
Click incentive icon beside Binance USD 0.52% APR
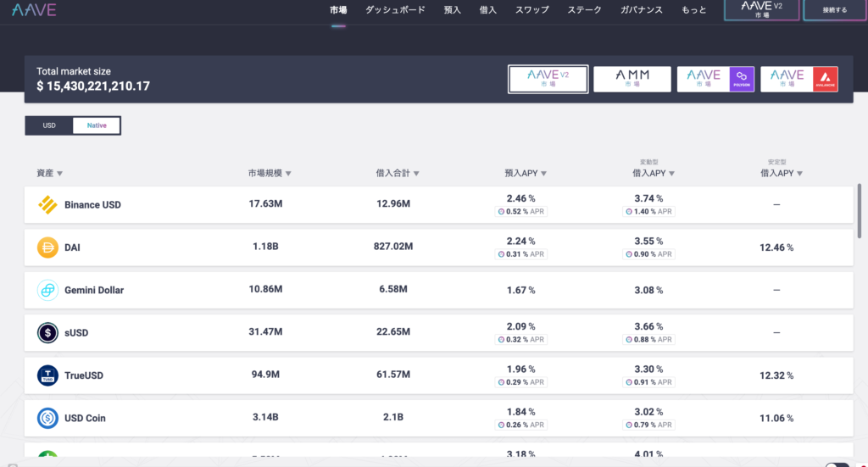(501, 211)
